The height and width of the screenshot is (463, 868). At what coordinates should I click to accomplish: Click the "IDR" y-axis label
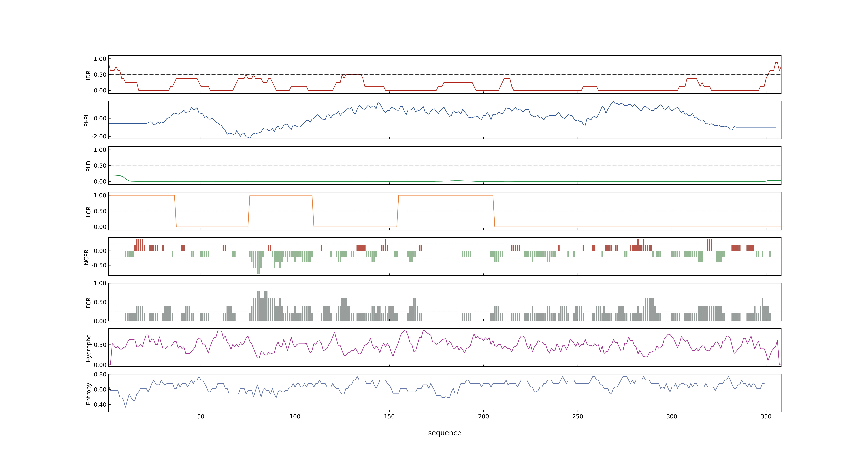(x=88, y=75)
